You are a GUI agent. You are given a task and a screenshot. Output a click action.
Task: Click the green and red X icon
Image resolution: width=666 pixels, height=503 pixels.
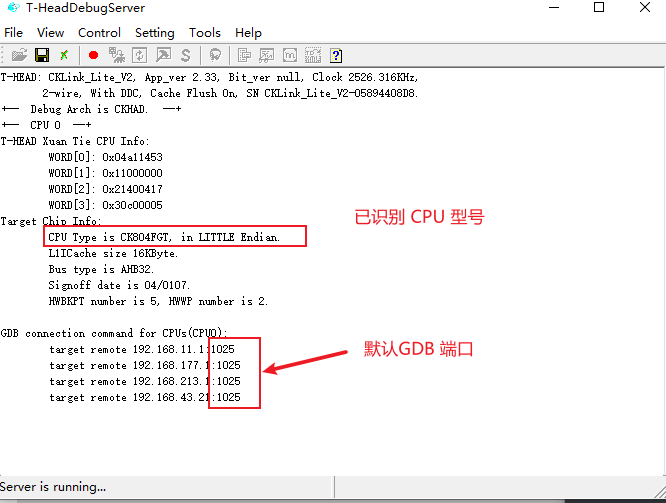(64, 55)
